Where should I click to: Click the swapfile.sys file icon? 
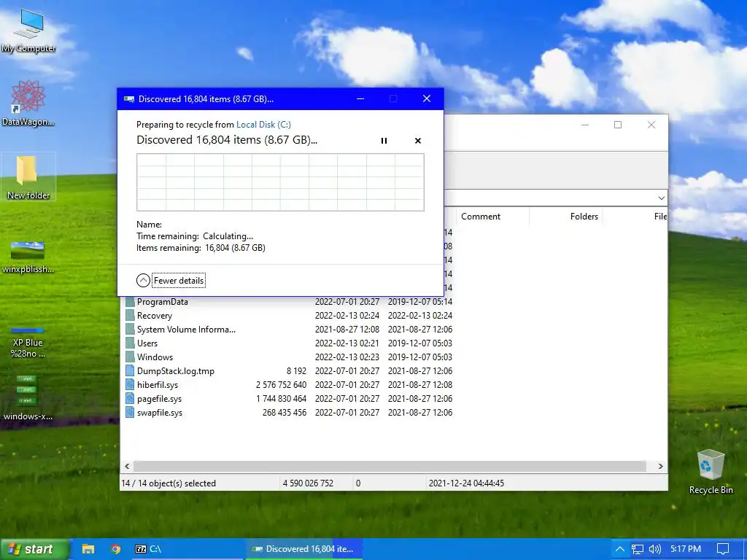point(130,413)
